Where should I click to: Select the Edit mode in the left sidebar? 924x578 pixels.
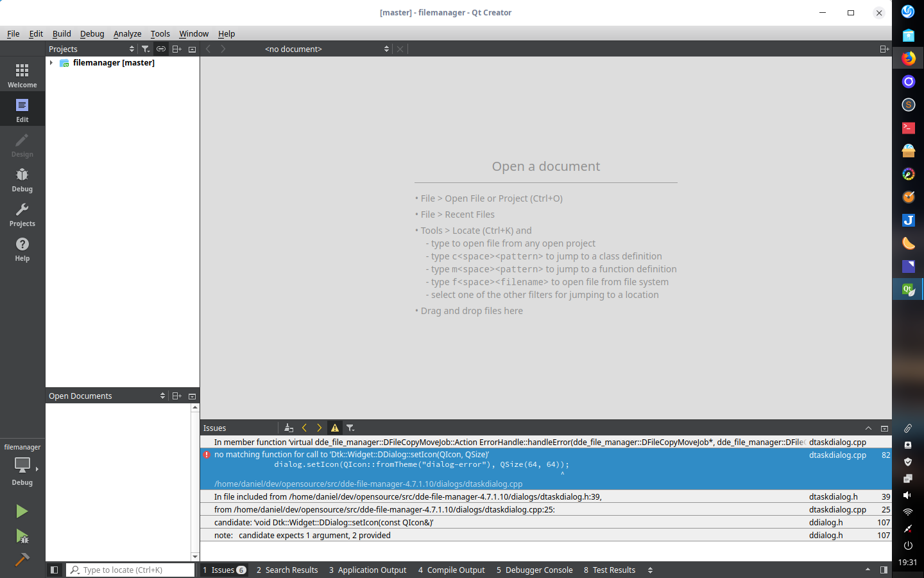coord(22,109)
